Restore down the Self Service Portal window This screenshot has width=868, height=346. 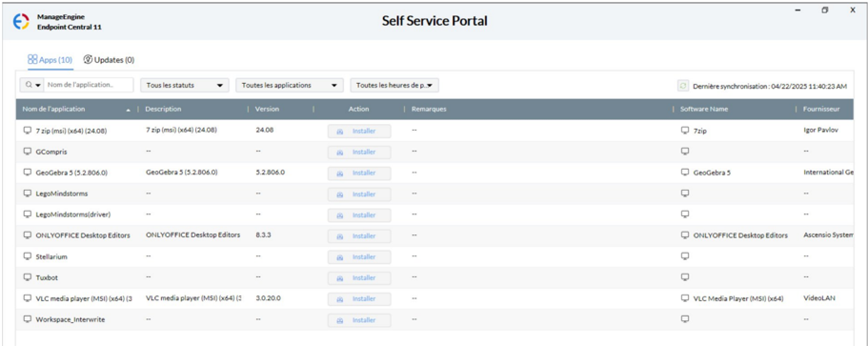(825, 10)
